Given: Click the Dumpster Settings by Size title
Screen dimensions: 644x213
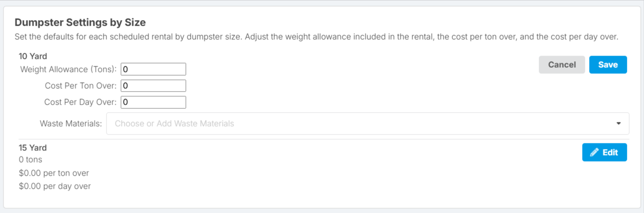Looking at the screenshot, I should pos(80,22).
